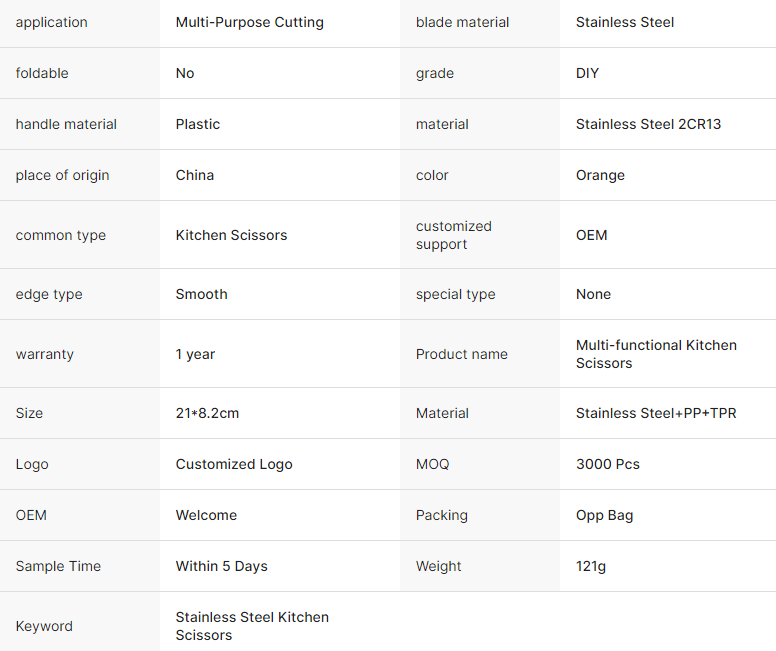This screenshot has width=776, height=651.
Task: Select the Within 5 Days sample time
Action: [221, 566]
